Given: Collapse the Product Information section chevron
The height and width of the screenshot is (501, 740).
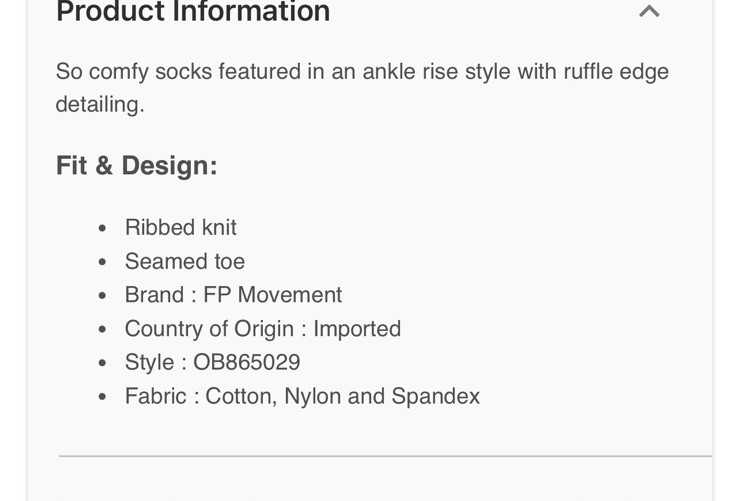Looking at the screenshot, I should pos(649,12).
